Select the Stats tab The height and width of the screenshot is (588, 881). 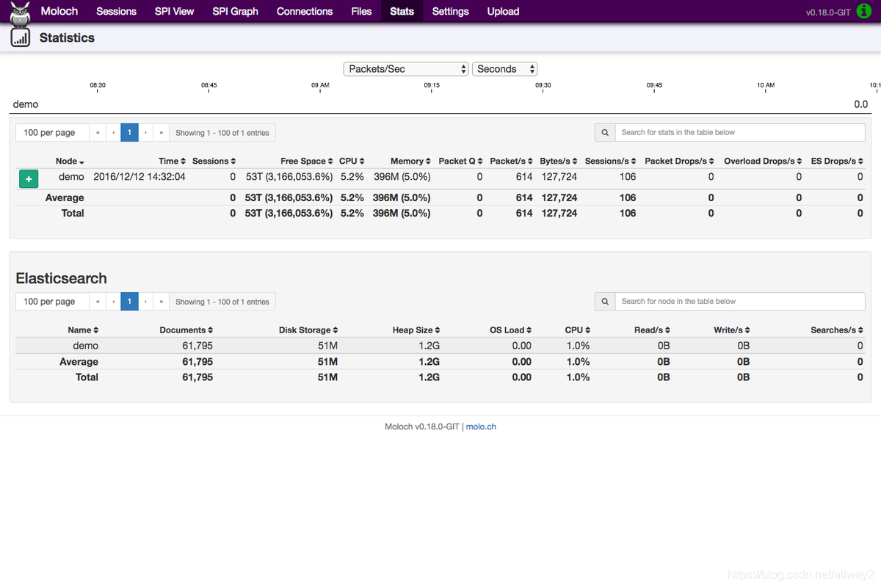click(x=402, y=11)
